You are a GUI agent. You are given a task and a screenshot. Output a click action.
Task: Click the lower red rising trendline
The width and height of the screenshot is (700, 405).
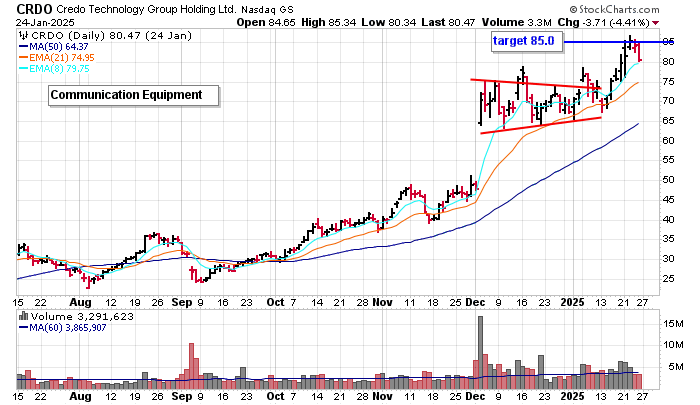541,125
